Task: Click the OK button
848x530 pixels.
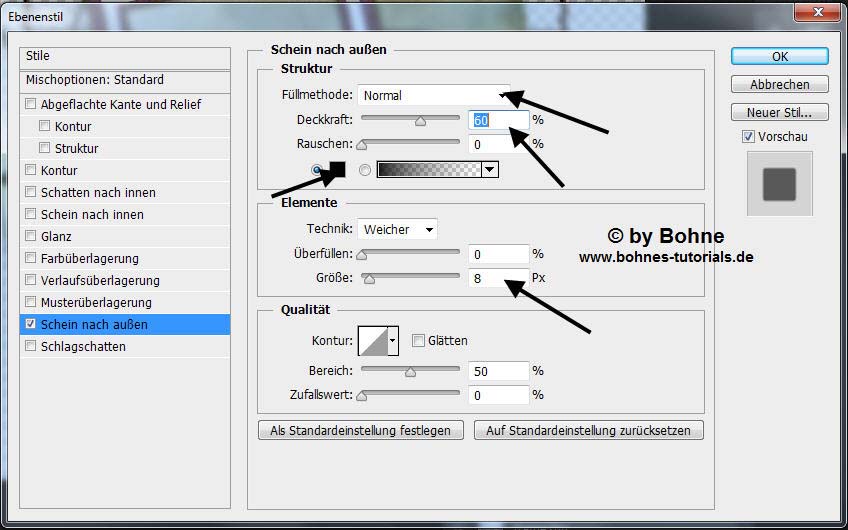Action: (x=779, y=57)
